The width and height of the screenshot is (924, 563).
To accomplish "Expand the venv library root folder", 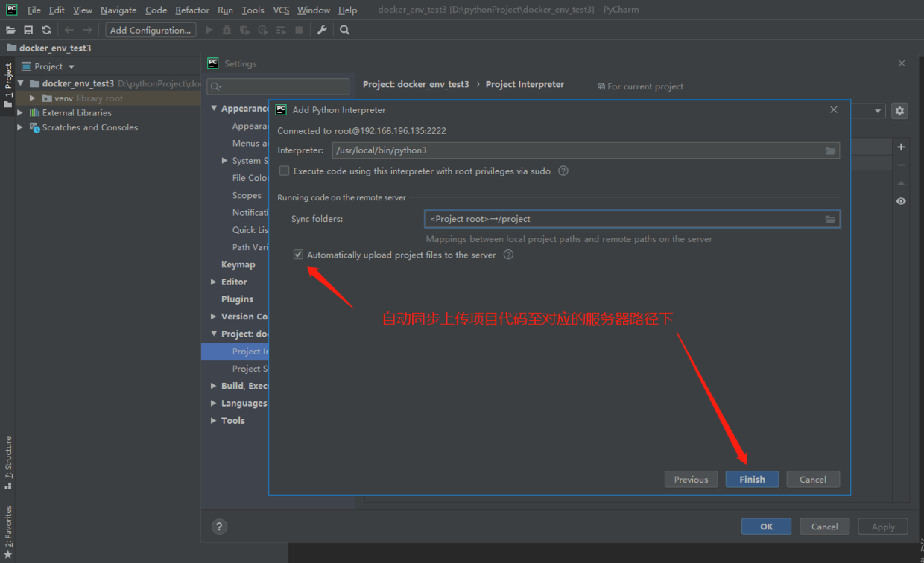I will tap(33, 98).
